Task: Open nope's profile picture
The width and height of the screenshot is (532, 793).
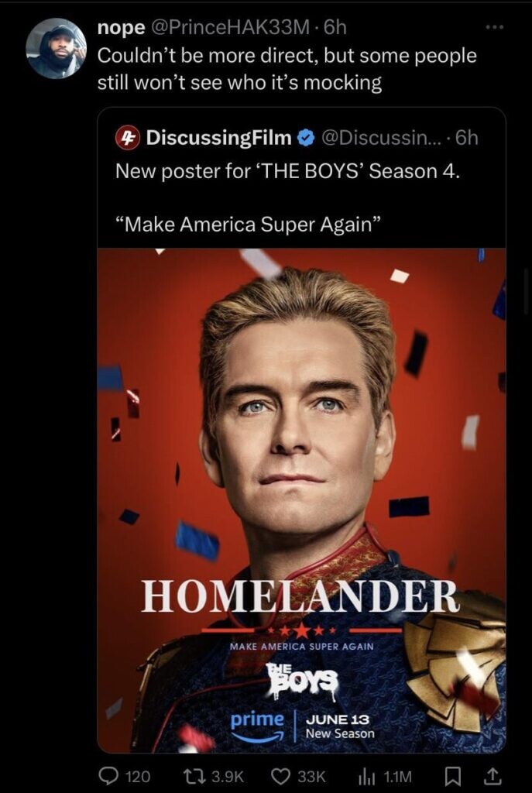Action: click(56, 49)
